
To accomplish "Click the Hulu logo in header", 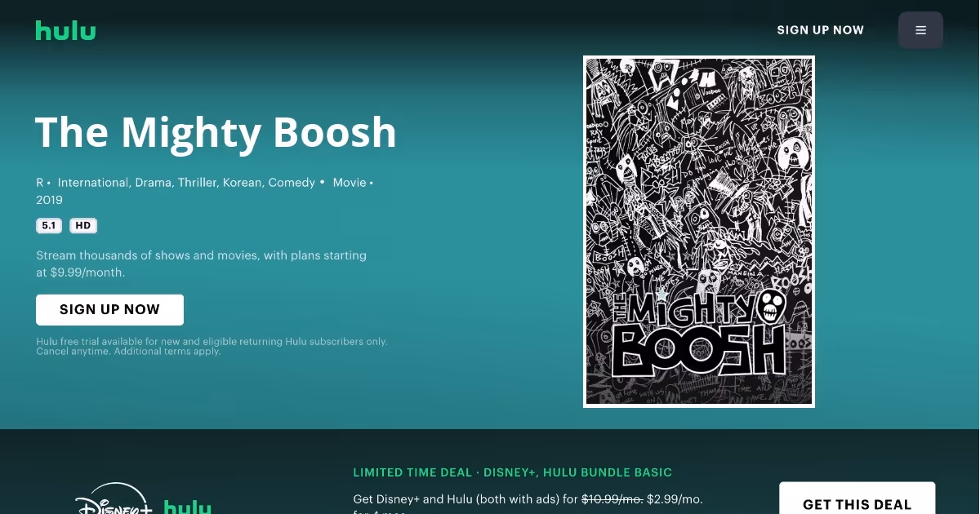I will coord(65,31).
